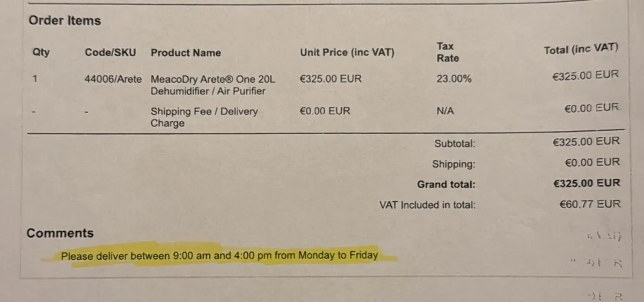644x302 pixels.
Task: Select the highlighted delivery time comment
Action: [219, 256]
